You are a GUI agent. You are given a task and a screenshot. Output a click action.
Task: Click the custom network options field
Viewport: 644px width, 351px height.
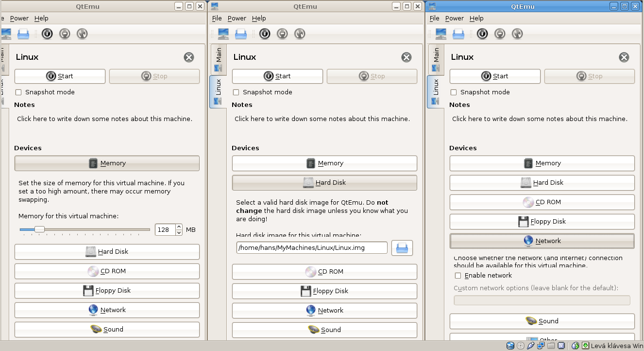pyautogui.click(x=542, y=300)
